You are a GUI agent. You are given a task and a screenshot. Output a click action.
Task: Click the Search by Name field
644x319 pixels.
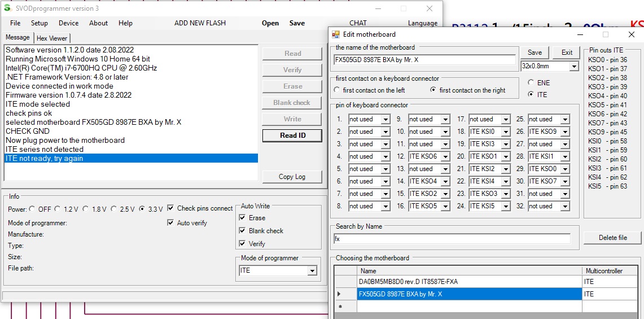pyautogui.click(x=452, y=239)
